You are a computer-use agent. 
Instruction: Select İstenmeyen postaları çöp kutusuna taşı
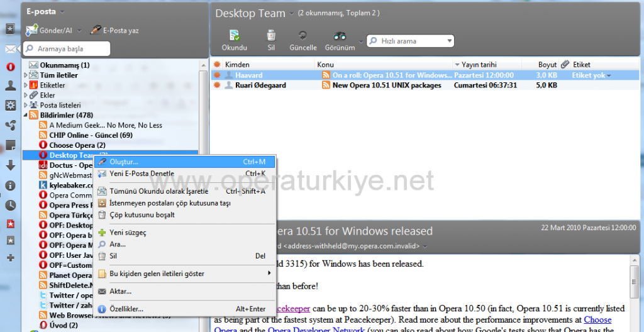pos(185,203)
